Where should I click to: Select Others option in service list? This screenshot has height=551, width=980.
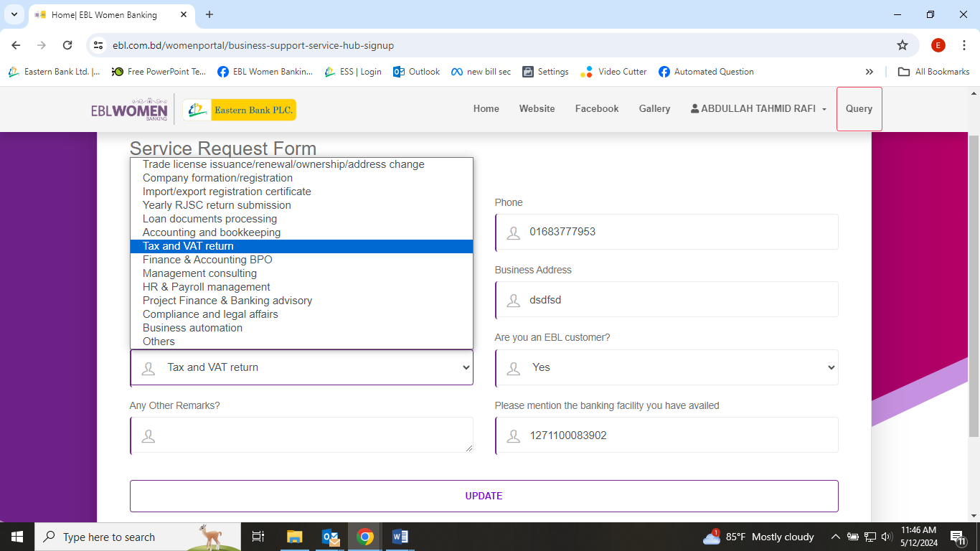[301, 342]
